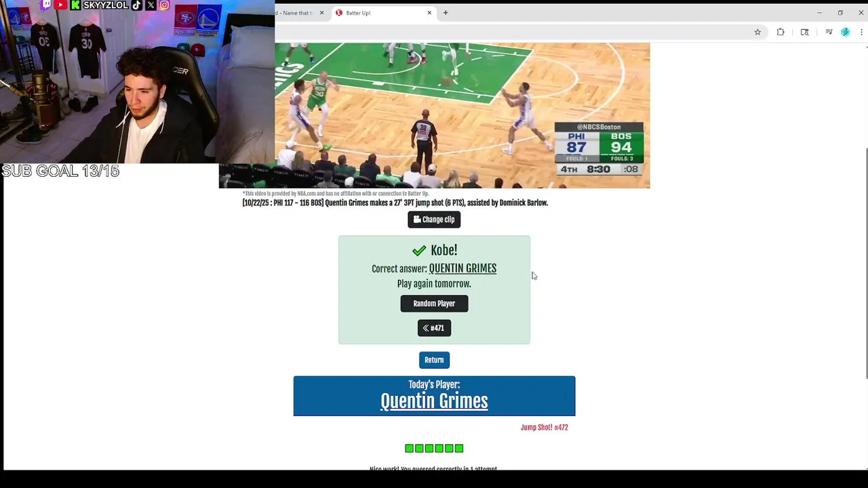
Task: Click the Change clip button
Action: click(x=434, y=220)
